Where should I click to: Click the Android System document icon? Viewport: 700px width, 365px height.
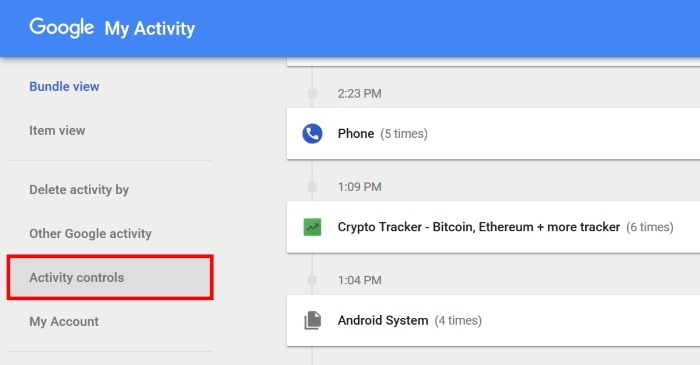click(312, 320)
